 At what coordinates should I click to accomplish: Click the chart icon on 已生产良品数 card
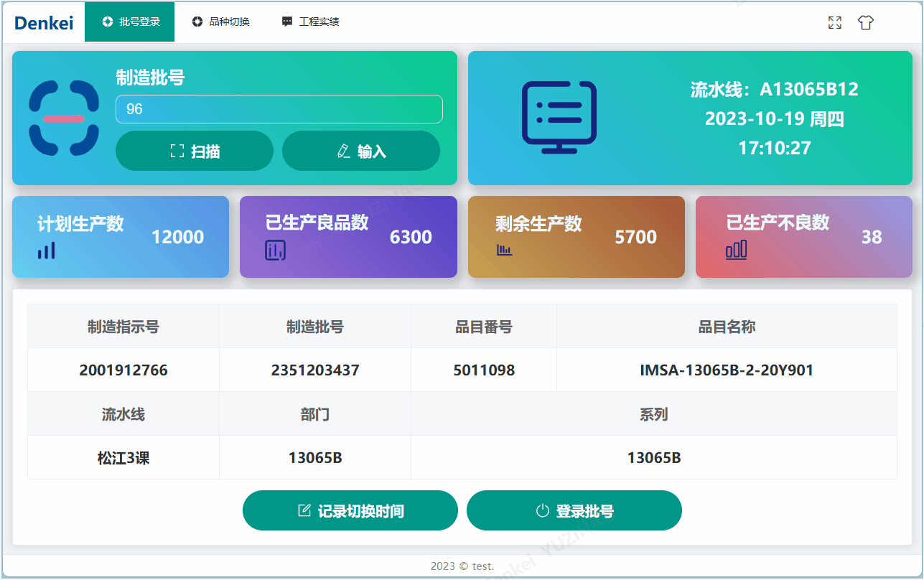(274, 250)
